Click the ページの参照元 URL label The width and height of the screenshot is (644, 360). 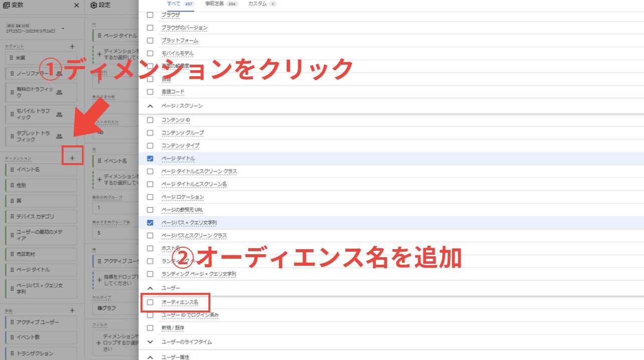click(x=182, y=210)
